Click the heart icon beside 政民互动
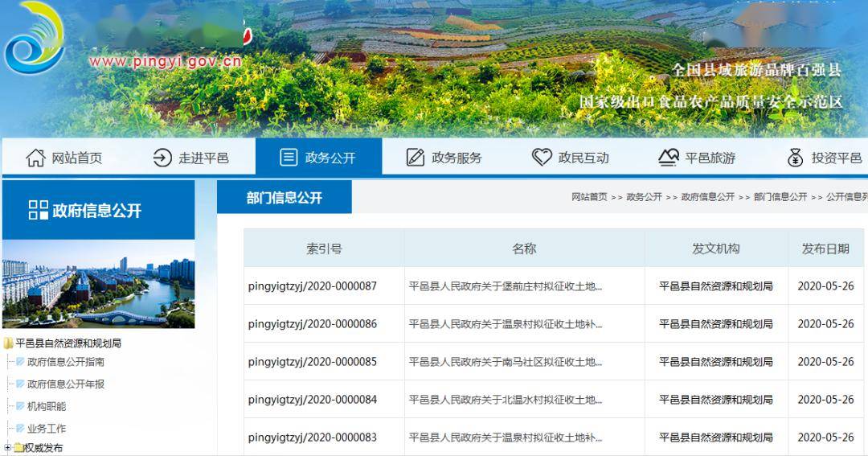 pos(542,158)
